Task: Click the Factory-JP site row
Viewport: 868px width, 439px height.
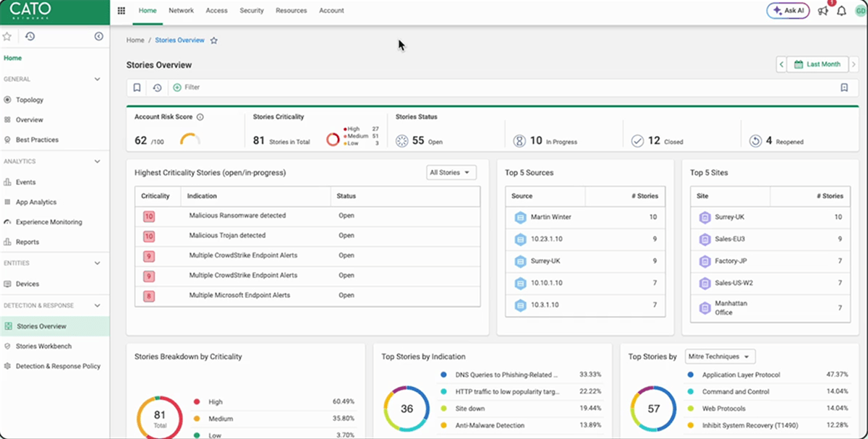Action: [x=770, y=261]
